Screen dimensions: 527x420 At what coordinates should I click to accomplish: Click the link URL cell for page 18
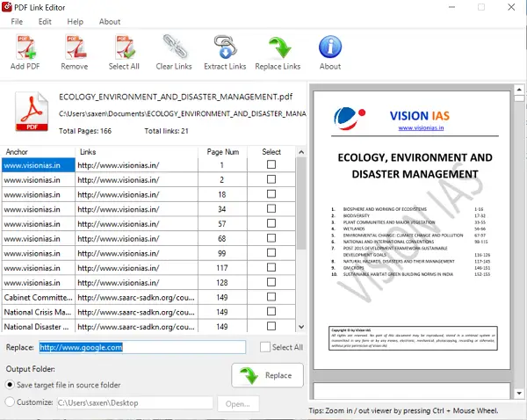136,194
